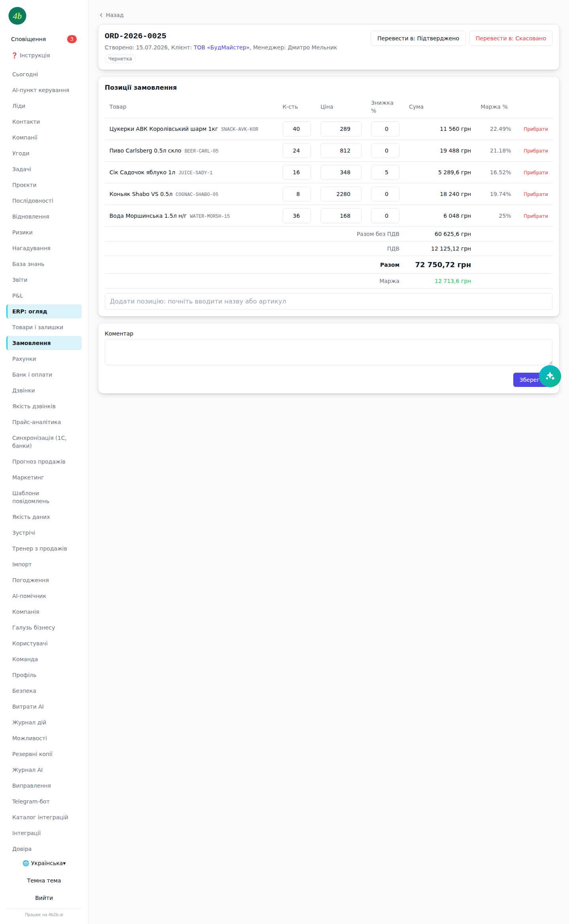The height and width of the screenshot is (924, 569).
Task: Select Замовлення in the sidebar
Action: click(x=44, y=343)
